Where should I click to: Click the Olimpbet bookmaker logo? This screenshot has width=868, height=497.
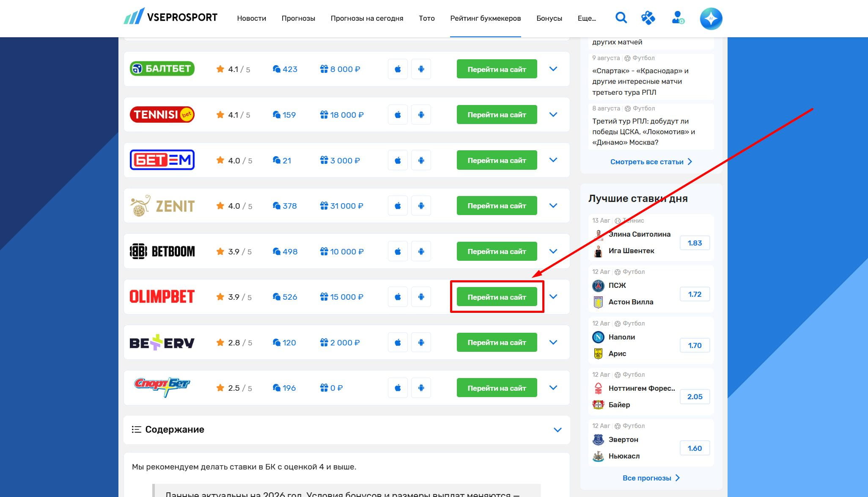pyautogui.click(x=162, y=296)
